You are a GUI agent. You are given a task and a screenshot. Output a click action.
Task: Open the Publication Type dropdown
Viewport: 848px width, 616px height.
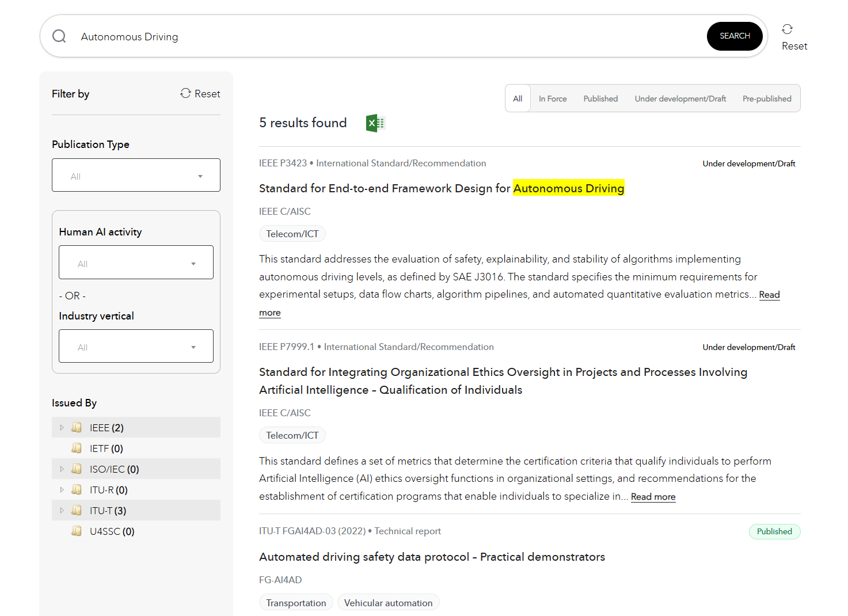tap(136, 175)
